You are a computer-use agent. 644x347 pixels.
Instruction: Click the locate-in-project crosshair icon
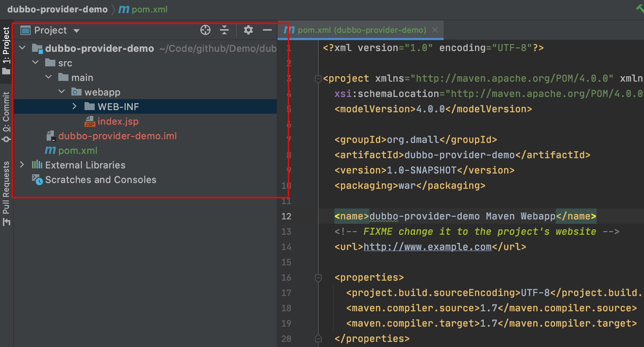click(x=205, y=30)
